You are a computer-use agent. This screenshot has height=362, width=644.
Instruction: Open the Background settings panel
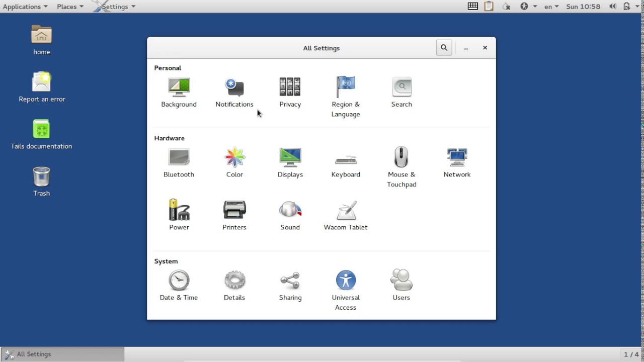[x=179, y=93]
